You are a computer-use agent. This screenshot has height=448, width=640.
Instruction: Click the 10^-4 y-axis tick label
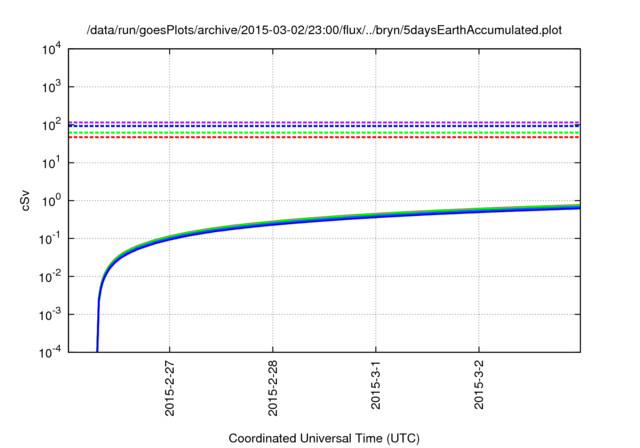point(50,353)
